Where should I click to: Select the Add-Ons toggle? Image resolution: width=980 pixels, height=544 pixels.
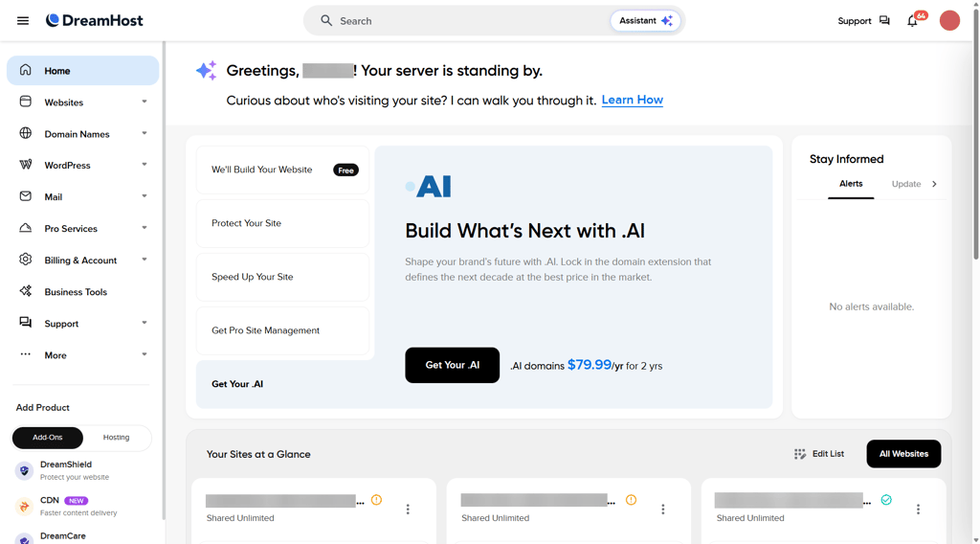(48, 438)
